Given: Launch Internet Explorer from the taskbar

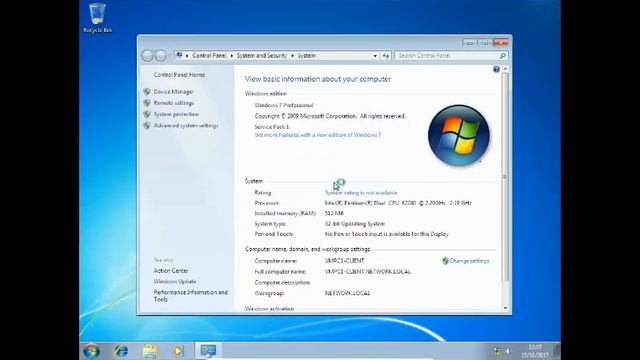Looking at the screenshot, I should pyautogui.click(x=121, y=351).
